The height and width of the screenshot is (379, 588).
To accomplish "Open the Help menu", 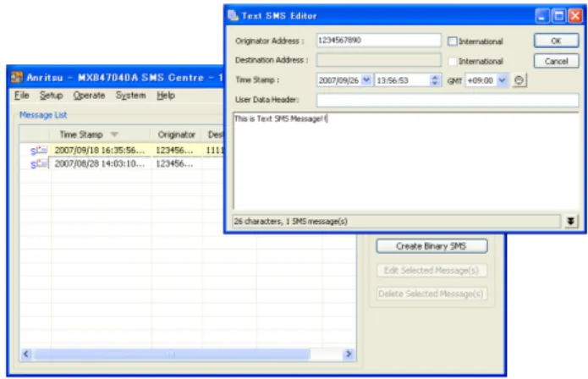I will click(x=166, y=96).
